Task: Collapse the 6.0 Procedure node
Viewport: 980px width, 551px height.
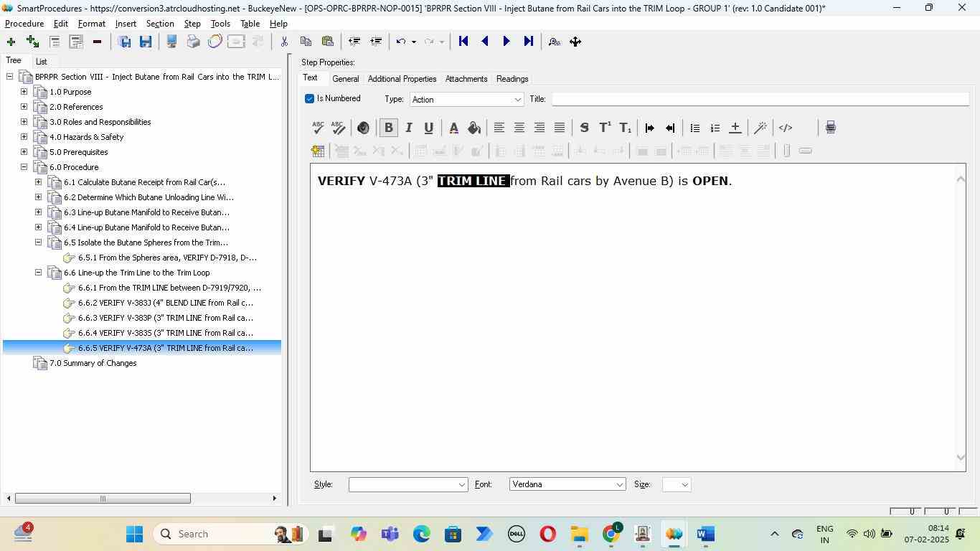Action: pos(24,167)
